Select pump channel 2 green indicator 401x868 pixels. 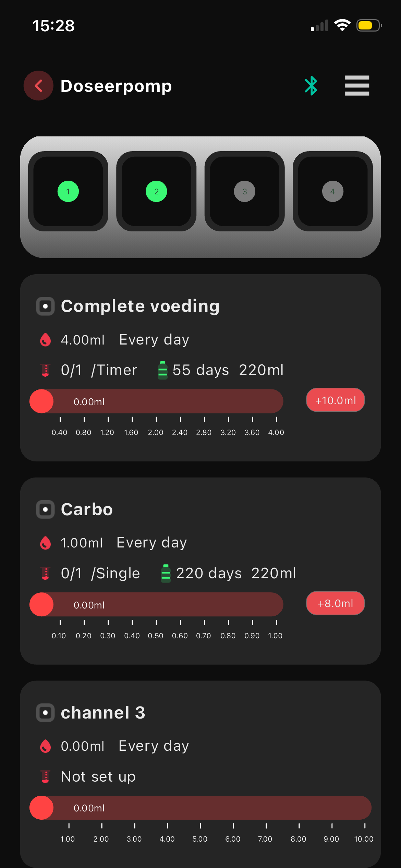[x=156, y=191]
